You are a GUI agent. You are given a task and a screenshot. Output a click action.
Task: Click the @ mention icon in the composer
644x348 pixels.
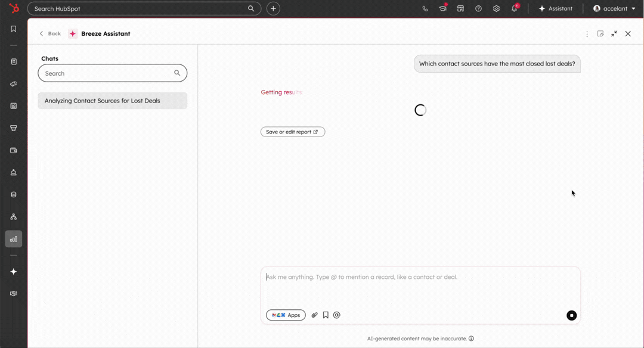pos(336,315)
